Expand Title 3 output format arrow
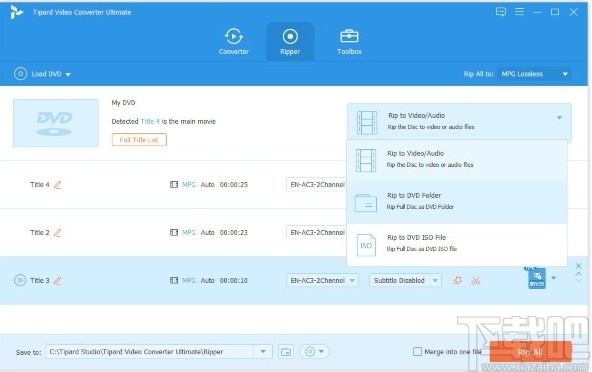Image resolution: width=592 pixels, height=372 pixels. (553, 278)
